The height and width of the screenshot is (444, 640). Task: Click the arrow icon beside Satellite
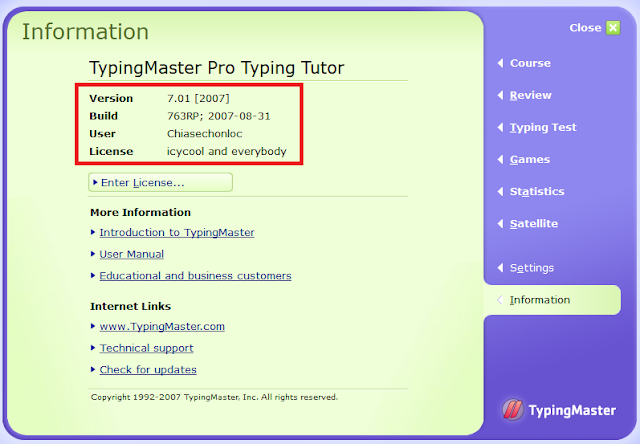tap(500, 224)
